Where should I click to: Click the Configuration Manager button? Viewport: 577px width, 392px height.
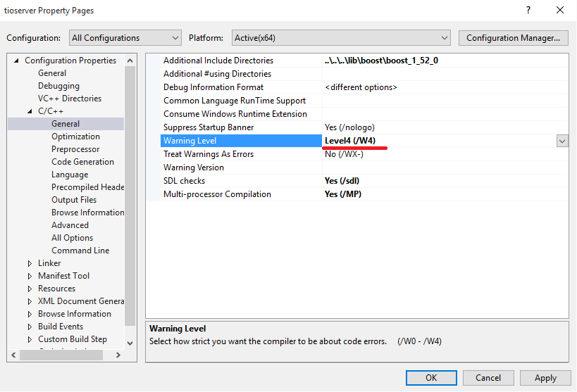513,38
